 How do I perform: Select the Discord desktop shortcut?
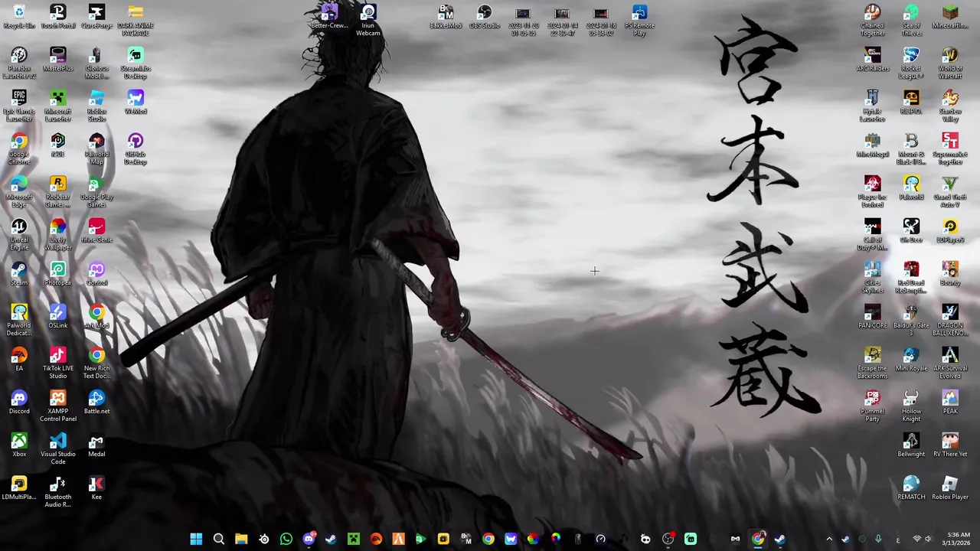click(19, 403)
